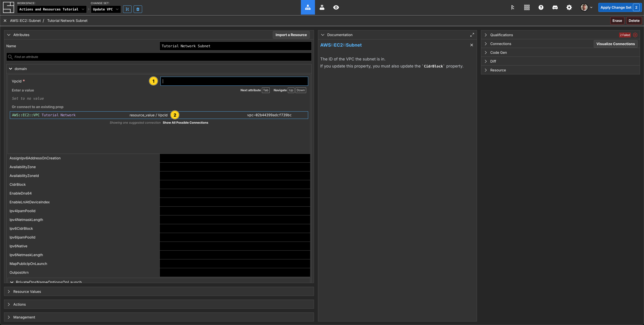Click the EnableLniAtDeviceIndex value field
The height and width of the screenshot is (325, 644).
tap(235, 202)
